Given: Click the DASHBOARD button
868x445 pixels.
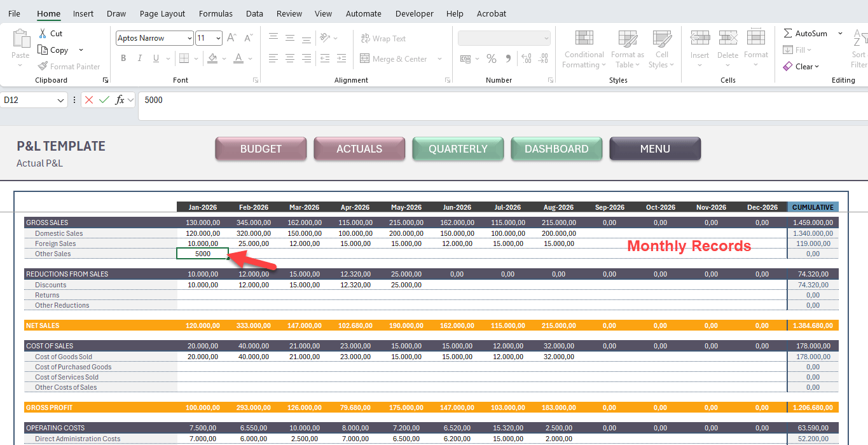Looking at the screenshot, I should click(556, 148).
